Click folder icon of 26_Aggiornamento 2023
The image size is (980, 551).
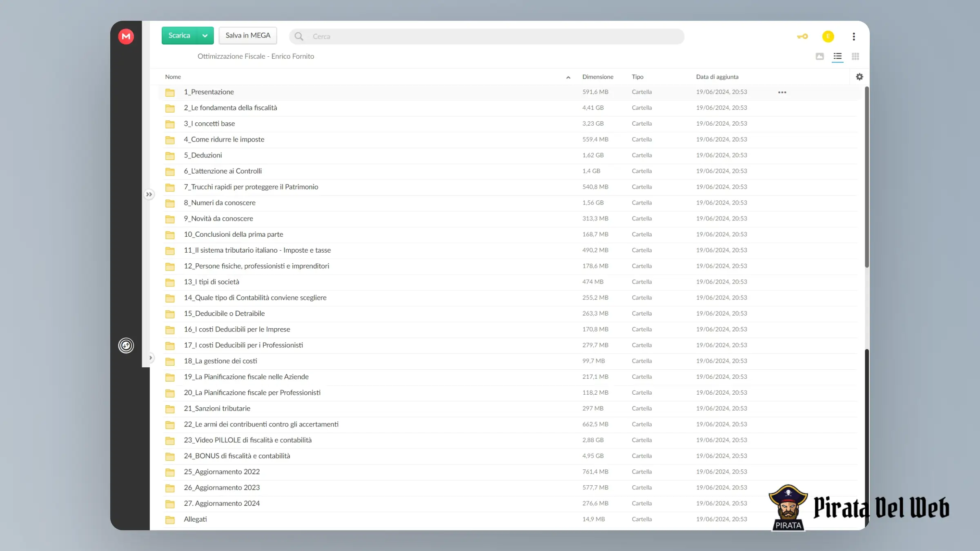tap(170, 488)
